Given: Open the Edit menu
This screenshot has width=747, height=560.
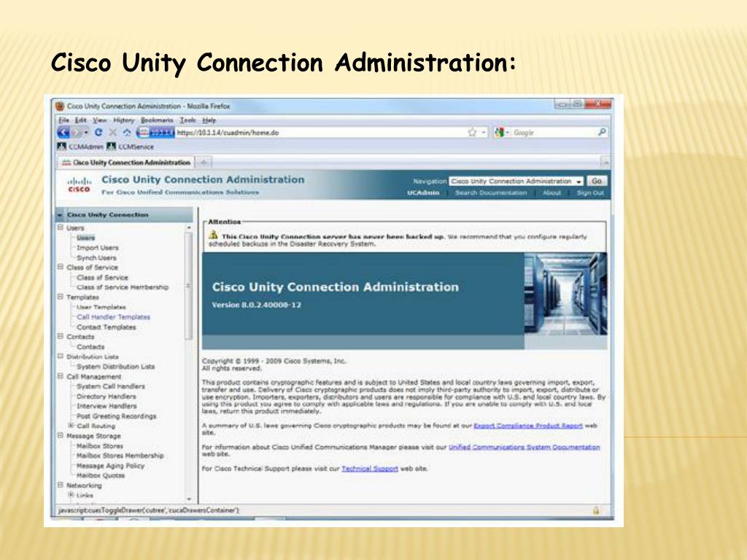Looking at the screenshot, I should (80, 120).
